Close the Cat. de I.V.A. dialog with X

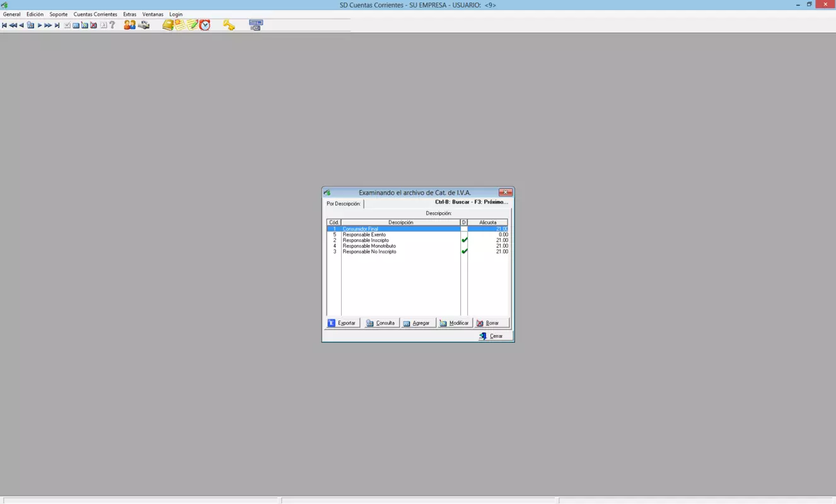click(x=506, y=192)
